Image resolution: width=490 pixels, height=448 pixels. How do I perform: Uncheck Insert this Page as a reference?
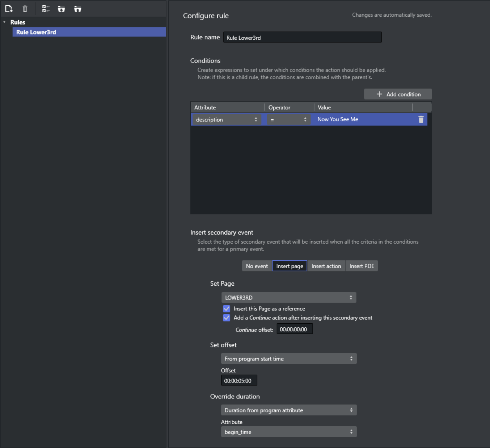[227, 309]
